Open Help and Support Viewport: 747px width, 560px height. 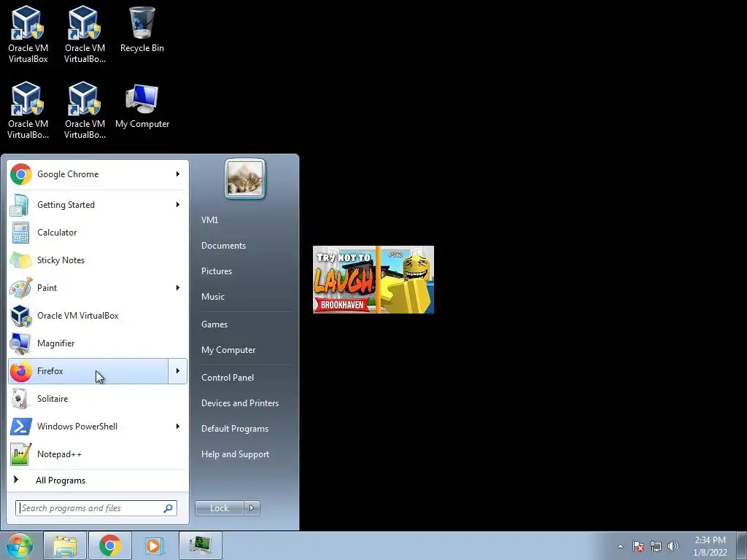(x=236, y=454)
